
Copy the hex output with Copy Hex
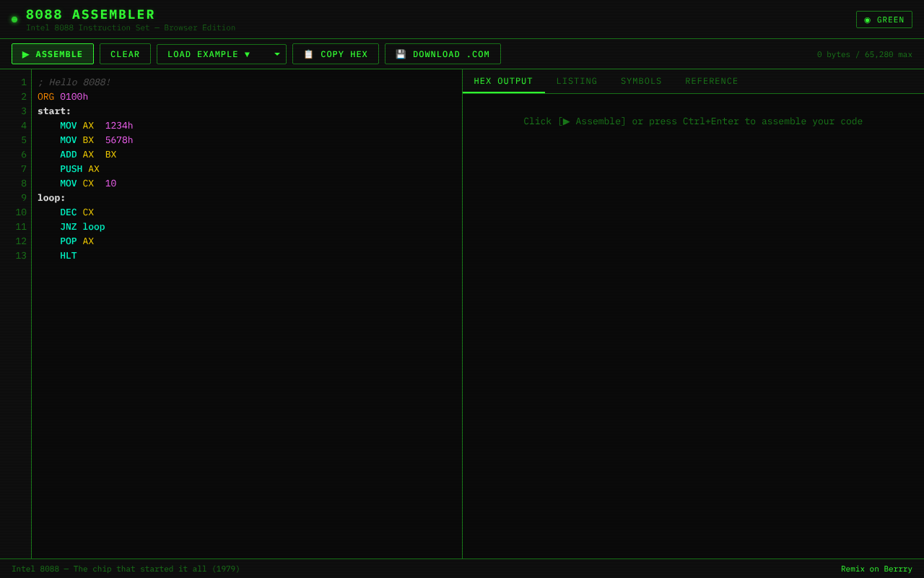(336, 54)
